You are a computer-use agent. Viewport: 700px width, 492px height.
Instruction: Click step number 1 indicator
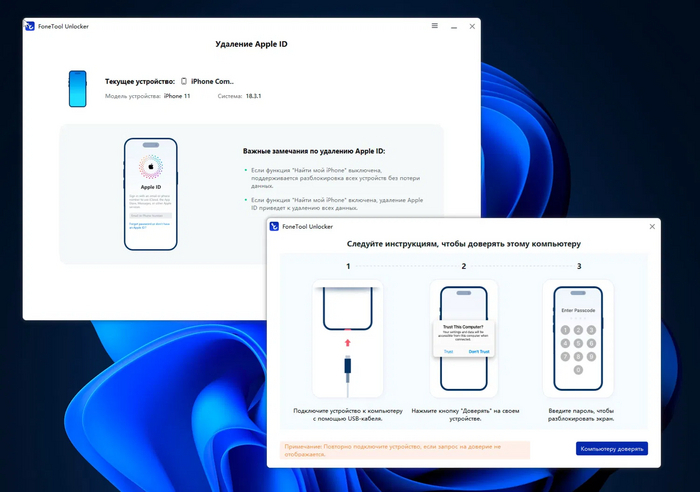348,266
